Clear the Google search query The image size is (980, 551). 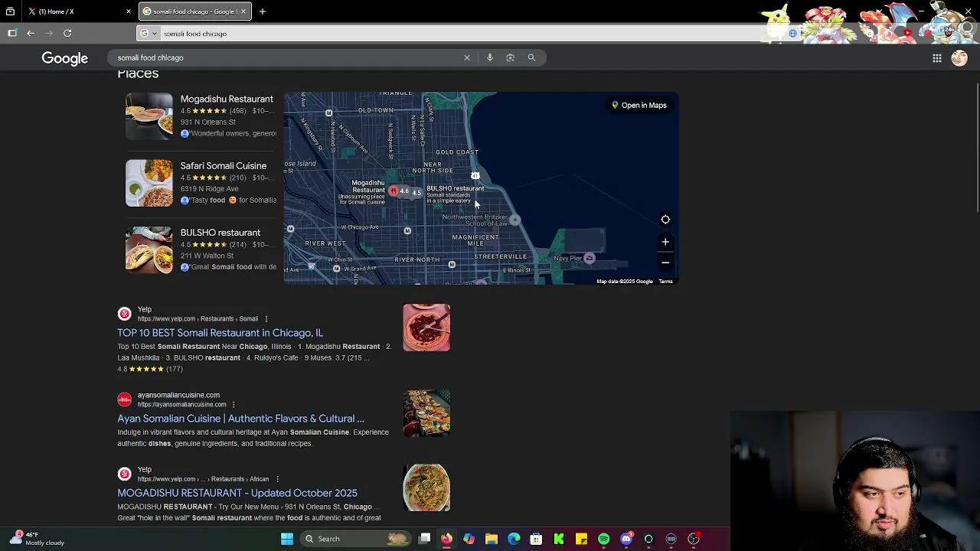(467, 57)
